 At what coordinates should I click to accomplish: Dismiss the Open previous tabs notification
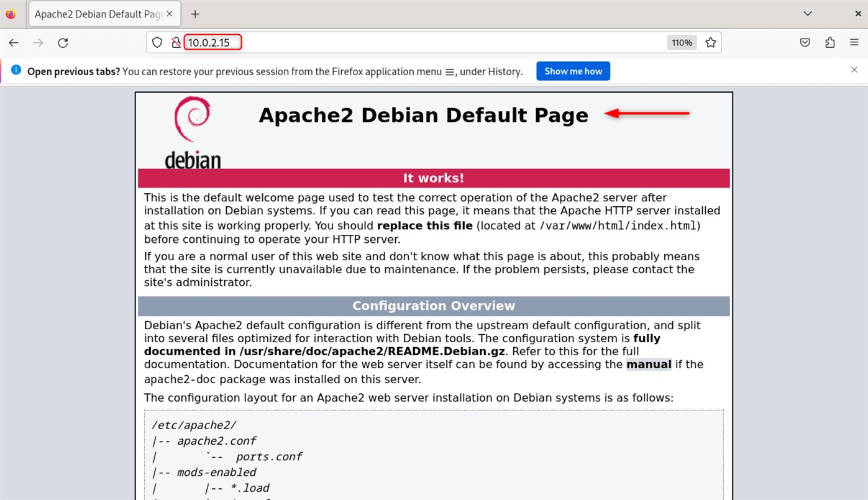coord(854,70)
